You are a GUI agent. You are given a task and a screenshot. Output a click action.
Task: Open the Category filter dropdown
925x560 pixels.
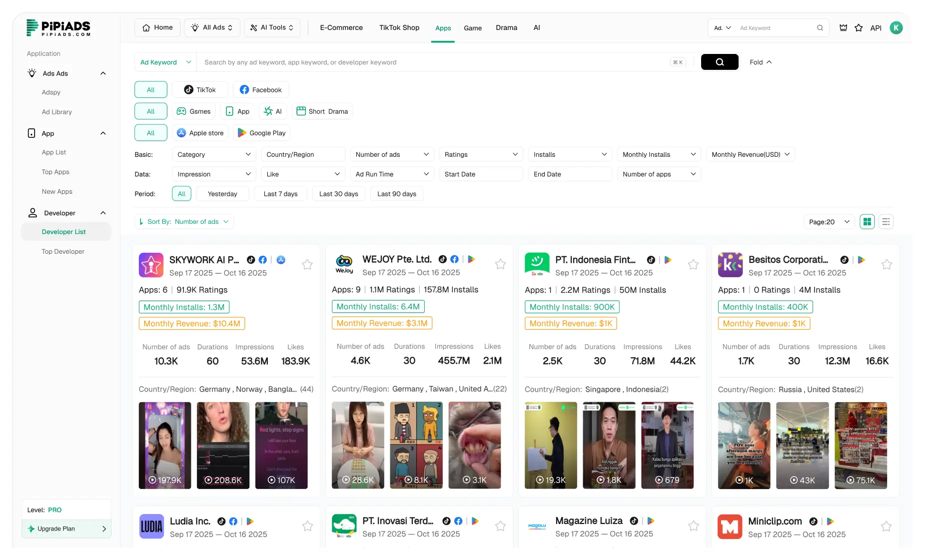pyautogui.click(x=213, y=154)
